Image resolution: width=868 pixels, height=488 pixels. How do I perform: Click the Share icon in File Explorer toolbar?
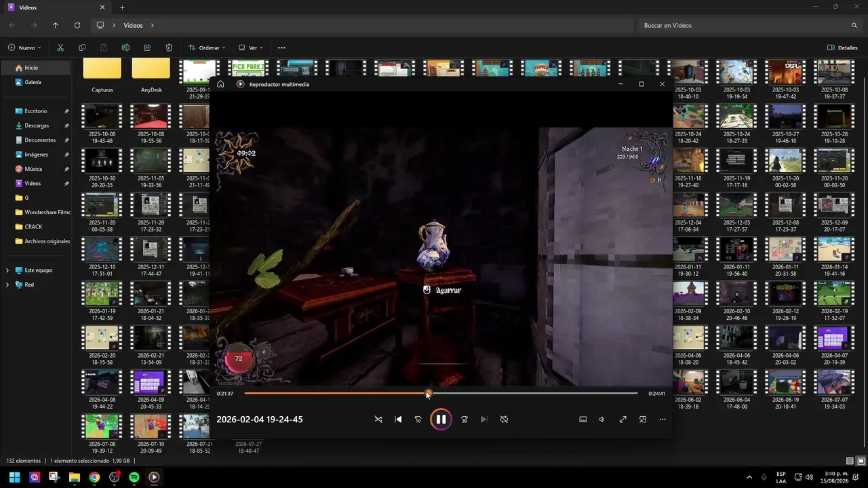click(x=147, y=47)
